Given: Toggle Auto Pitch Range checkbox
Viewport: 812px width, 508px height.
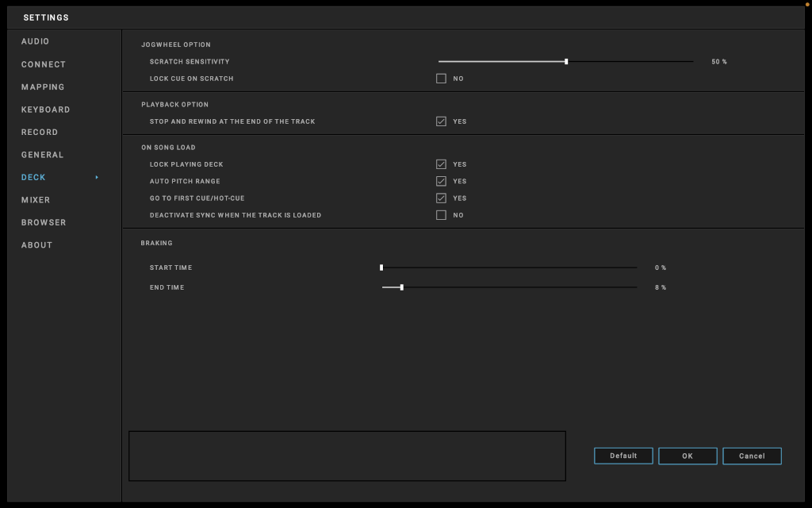Looking at the screenshot, I should tap(441, 181).
